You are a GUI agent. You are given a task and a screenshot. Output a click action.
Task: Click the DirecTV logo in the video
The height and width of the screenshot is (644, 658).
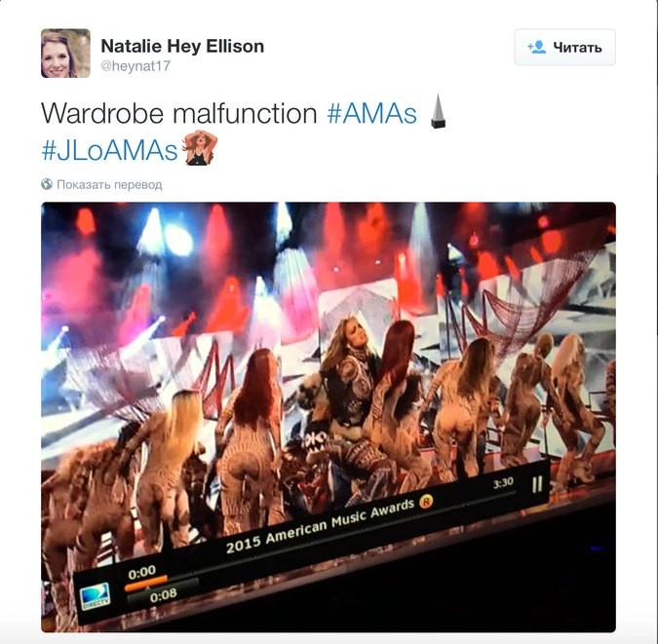click(95, 596)
